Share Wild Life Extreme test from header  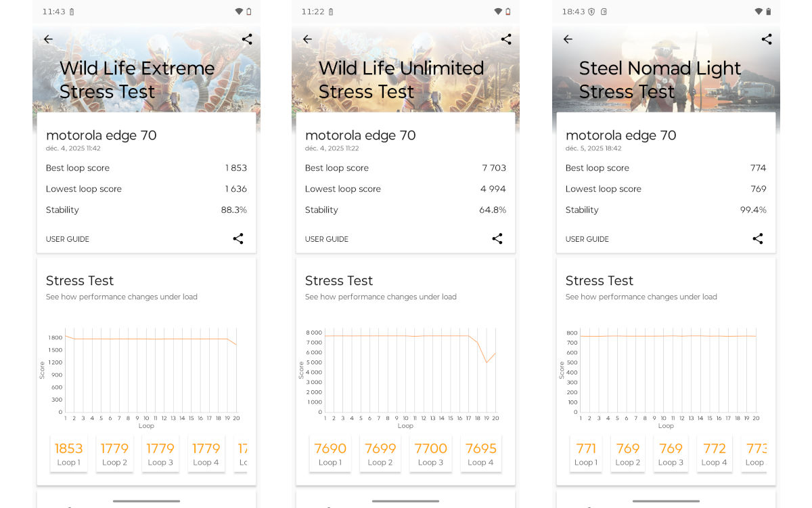(x=247, y=39)
